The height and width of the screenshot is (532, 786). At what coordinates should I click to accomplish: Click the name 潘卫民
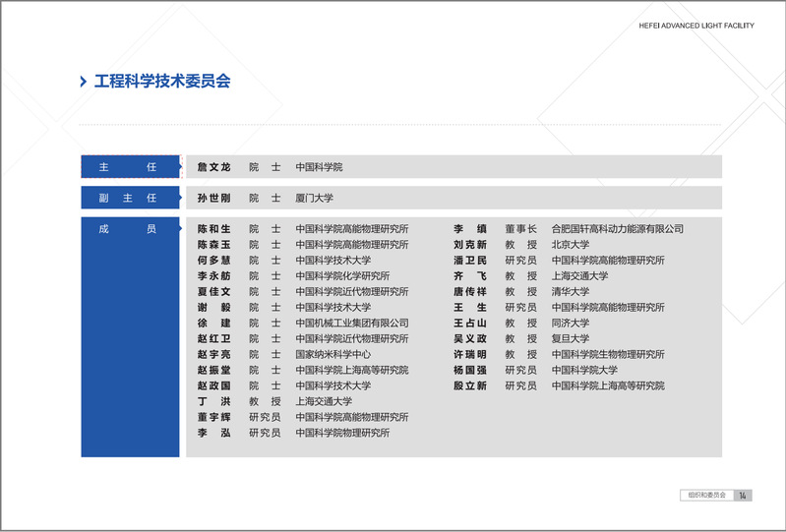point(470,261)
